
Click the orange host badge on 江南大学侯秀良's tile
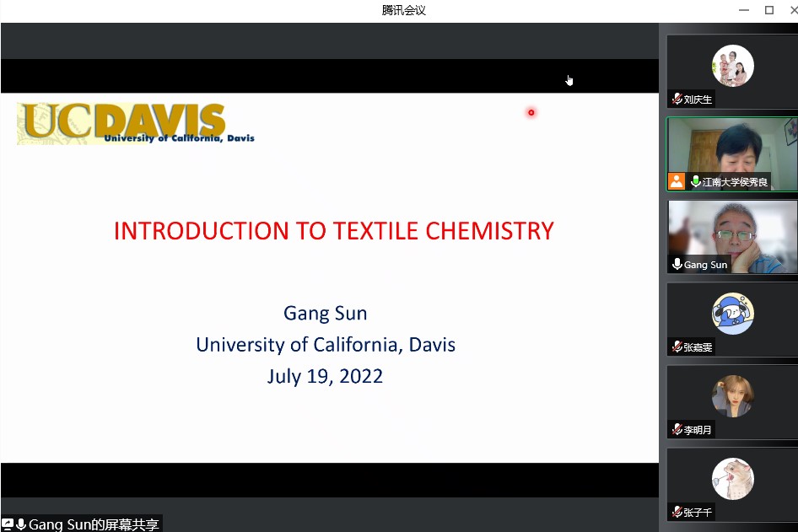coord(677,181)
